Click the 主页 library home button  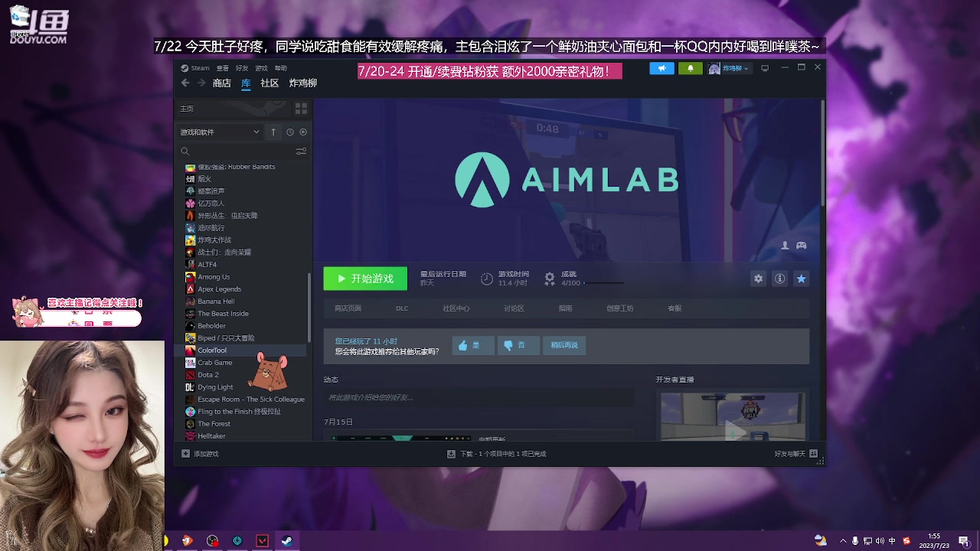coord(233,109)
